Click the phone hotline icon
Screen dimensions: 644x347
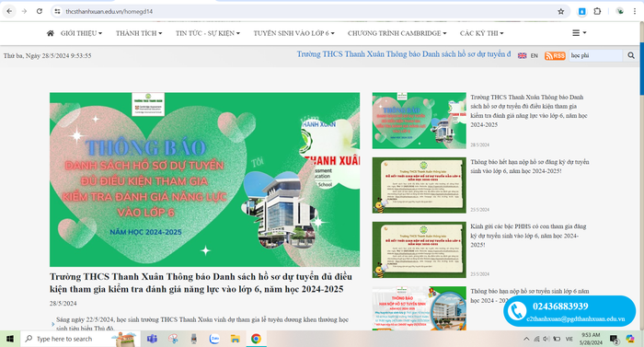click(517, 311)
